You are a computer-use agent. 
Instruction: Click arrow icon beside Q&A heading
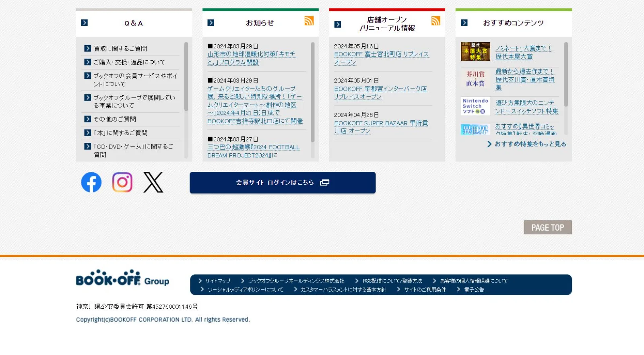pos(85,23)
